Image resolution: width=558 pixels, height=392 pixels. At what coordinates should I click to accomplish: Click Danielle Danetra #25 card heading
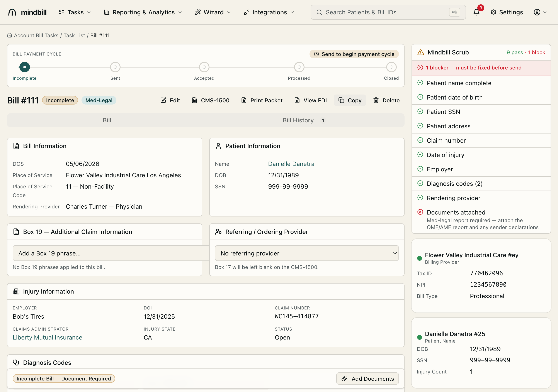(x=455, y=334)
